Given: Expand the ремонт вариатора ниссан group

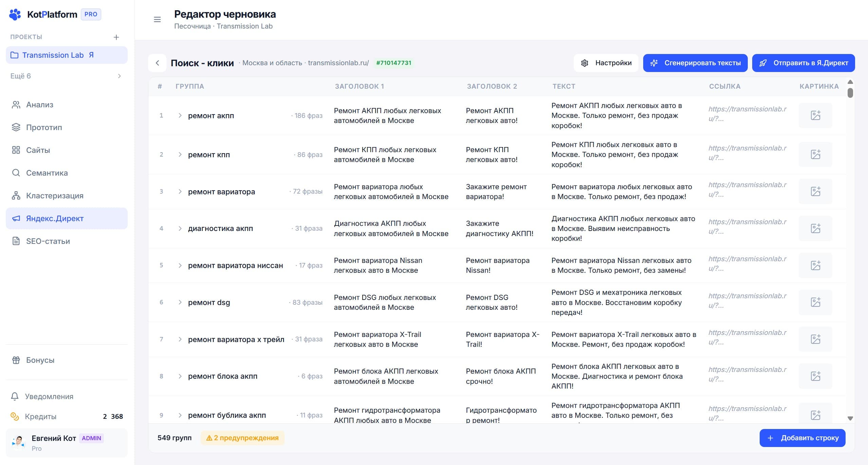Looking at the screenshot, I should click(180, 265).
